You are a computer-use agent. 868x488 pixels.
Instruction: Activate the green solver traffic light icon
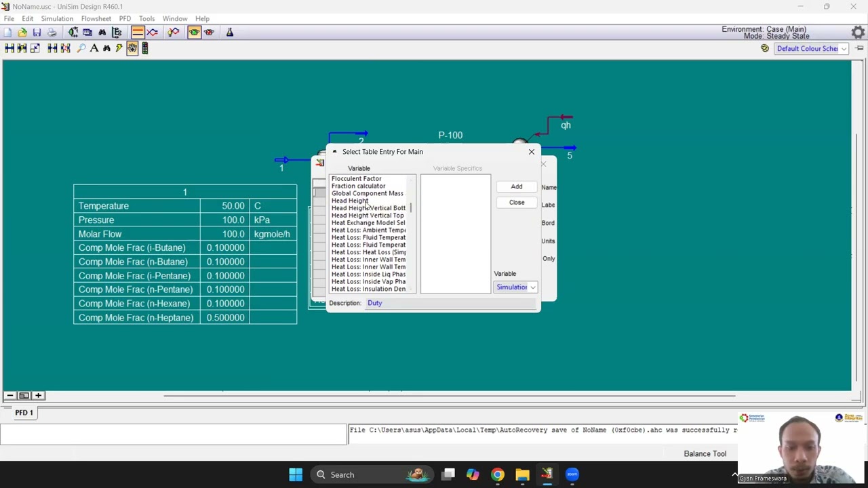pos(195,33)
